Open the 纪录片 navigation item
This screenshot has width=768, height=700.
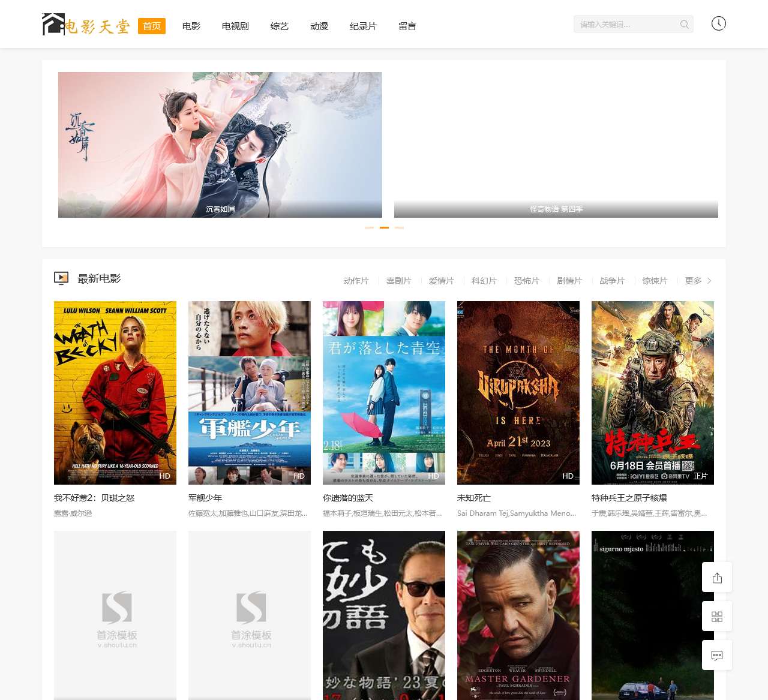(x=363, y=26)
